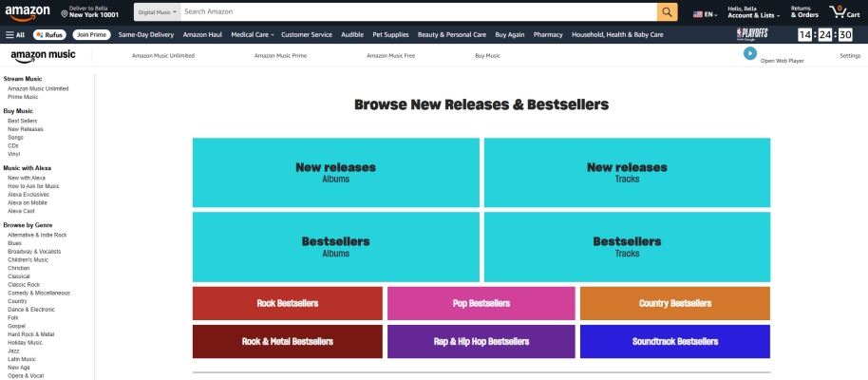
Task: Browse Dance & Electronic genre
Action: (x=31, y=310)
